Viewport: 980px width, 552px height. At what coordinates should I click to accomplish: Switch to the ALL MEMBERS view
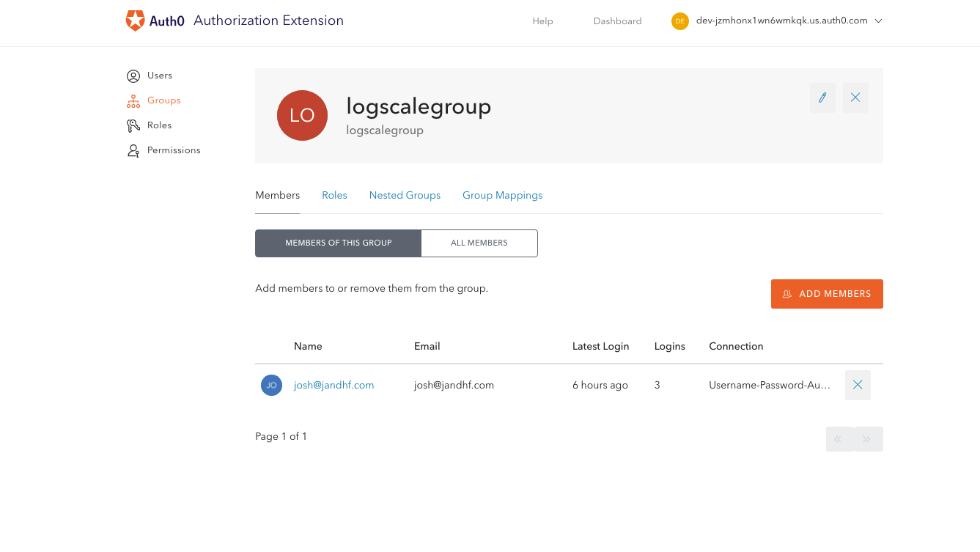point(479,243)
